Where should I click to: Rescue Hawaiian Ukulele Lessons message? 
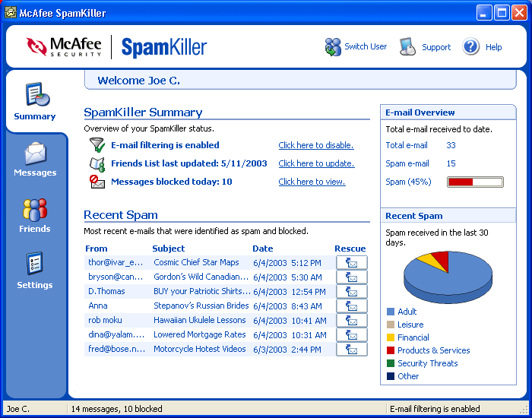point(351,320)
